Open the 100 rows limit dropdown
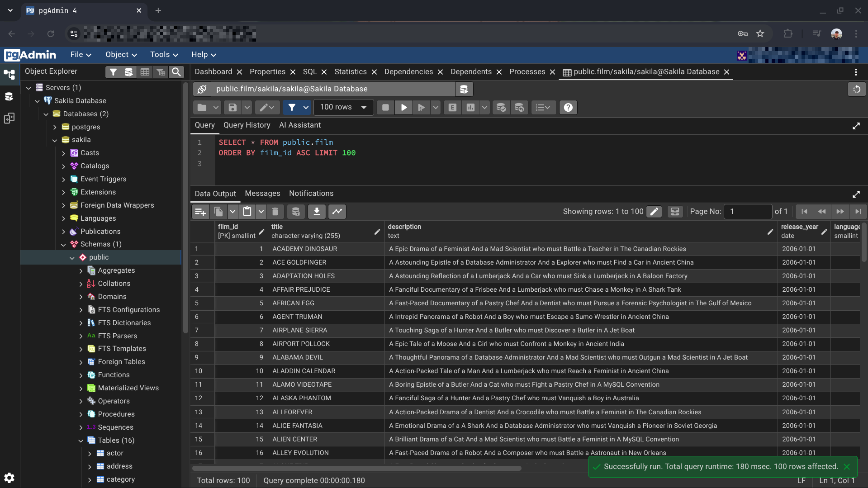 pos(343,108)
